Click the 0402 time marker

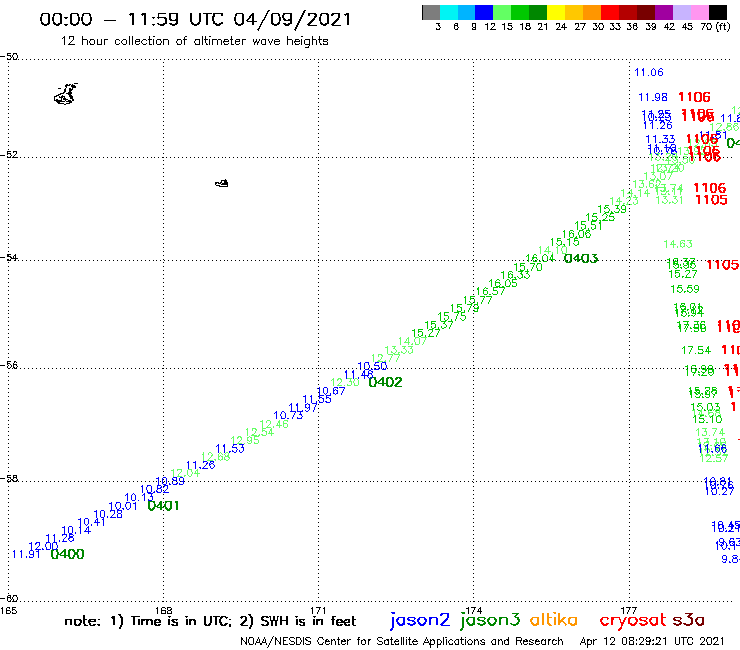pos(385,382)
